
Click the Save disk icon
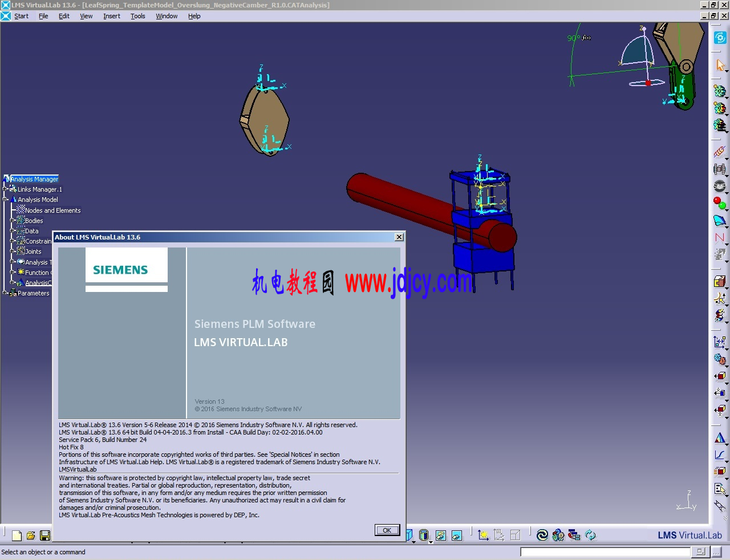point(45,535)
